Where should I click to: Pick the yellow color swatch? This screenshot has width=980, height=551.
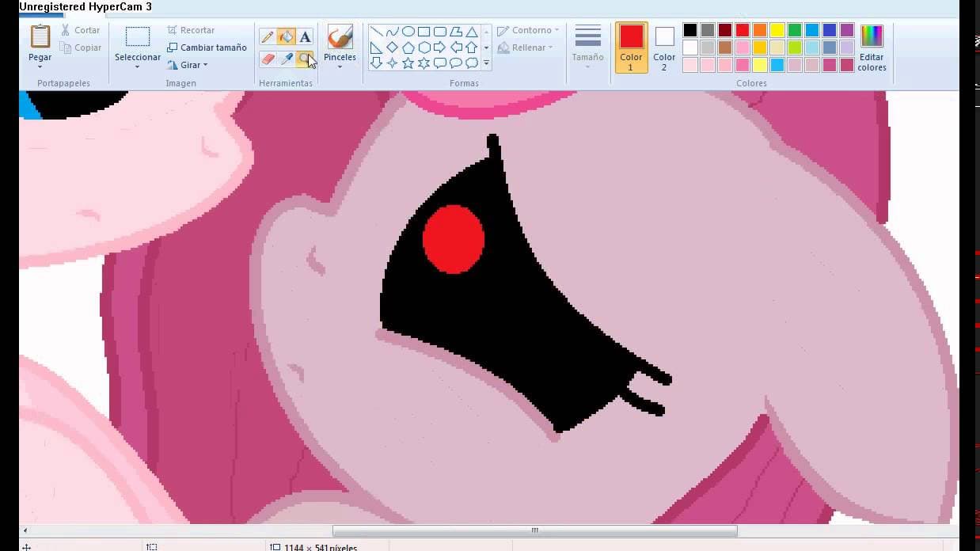[x=777, y=30]
